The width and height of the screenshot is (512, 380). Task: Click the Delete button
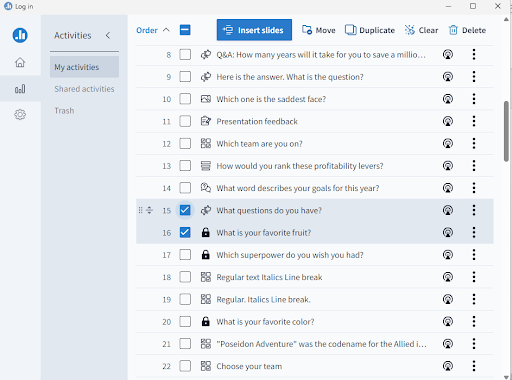pos(467,30)
